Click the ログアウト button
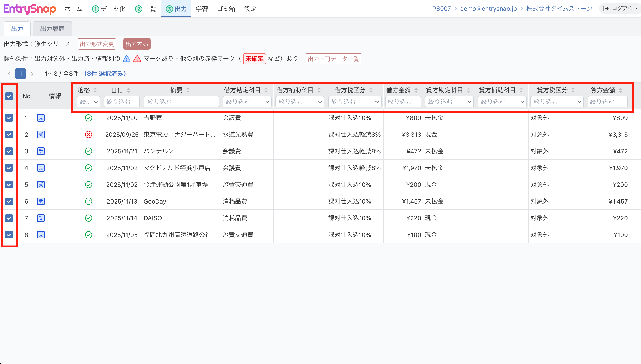The height and width of the screenshot is (364, 641). tap(620, 9)
